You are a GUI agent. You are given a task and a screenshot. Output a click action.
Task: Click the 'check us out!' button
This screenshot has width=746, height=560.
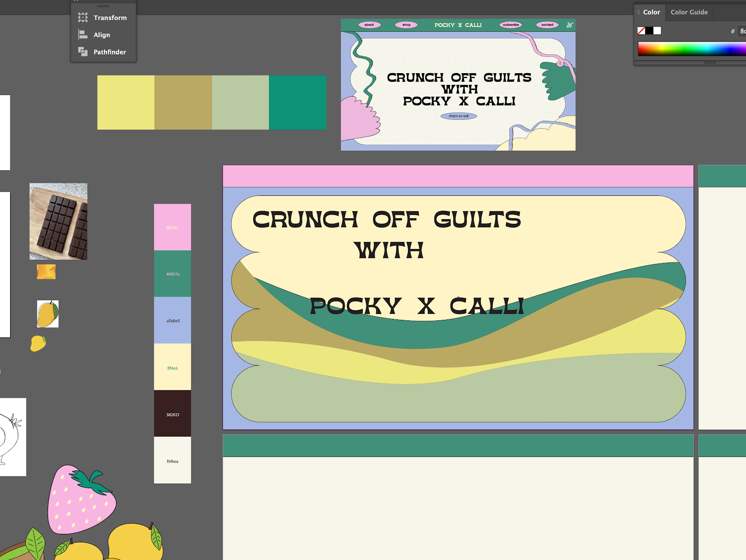point(459,116)
